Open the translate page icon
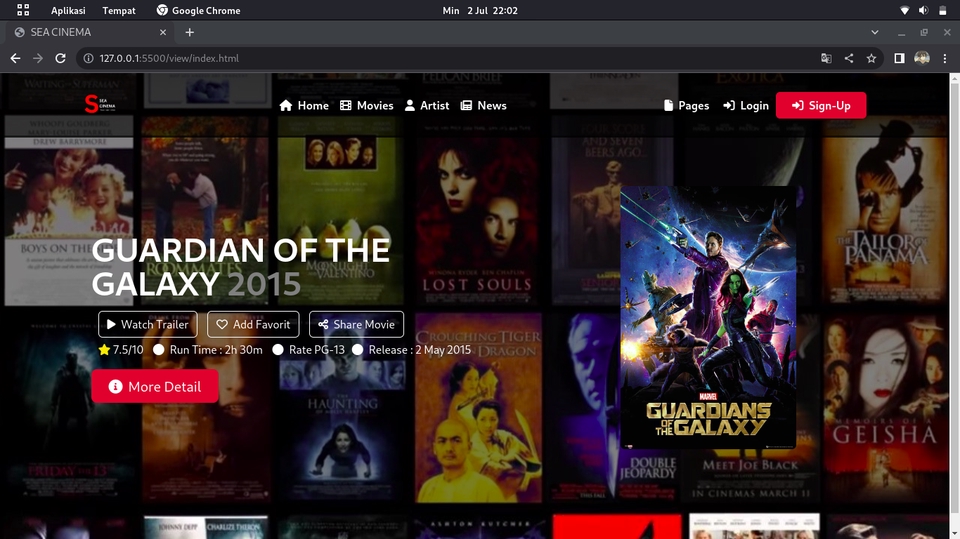 coord(826,58)
